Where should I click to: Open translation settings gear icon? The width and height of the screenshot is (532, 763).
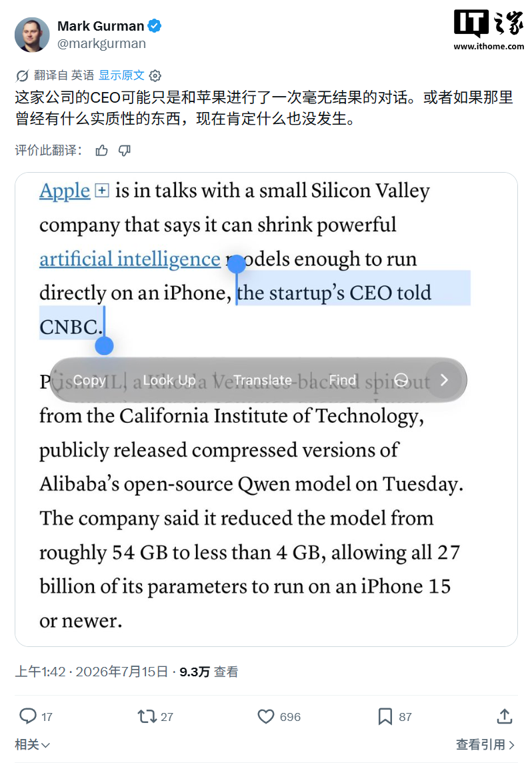155,76
